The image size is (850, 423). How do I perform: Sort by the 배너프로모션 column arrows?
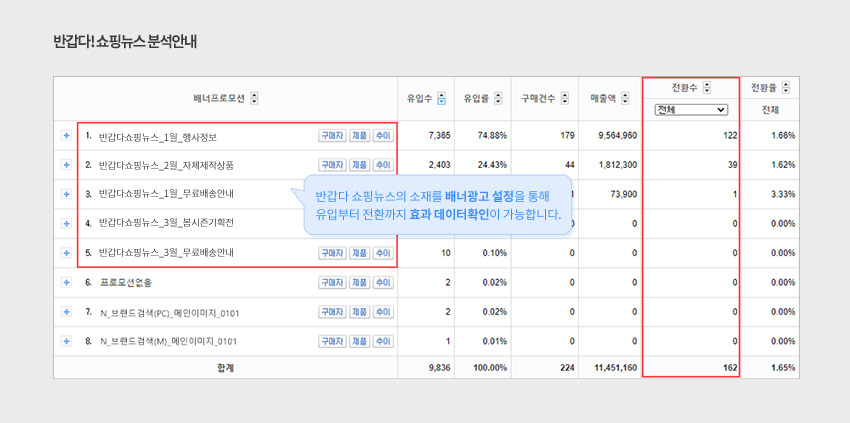click(254, 99)
